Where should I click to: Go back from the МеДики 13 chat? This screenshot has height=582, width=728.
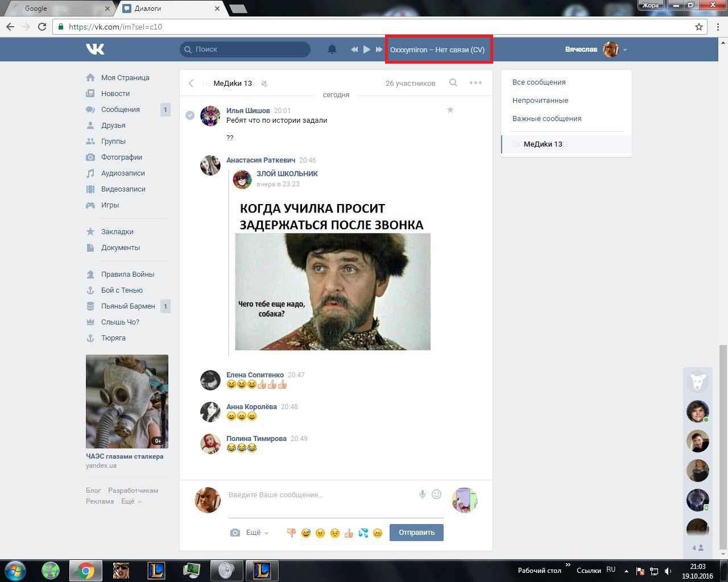(191, 83)
